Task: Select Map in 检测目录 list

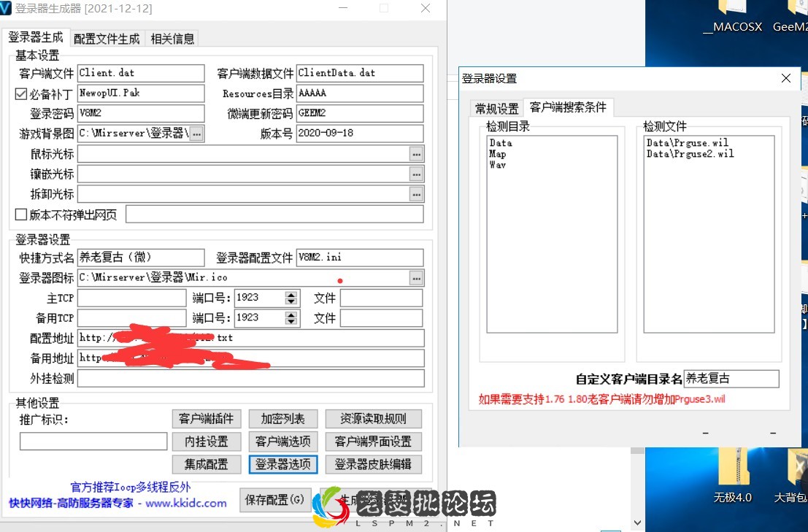Action: (497, 153)
